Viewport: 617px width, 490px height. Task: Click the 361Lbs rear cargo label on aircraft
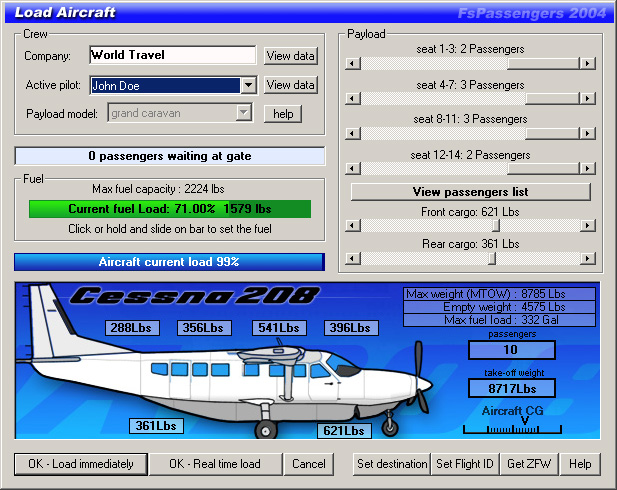tap(156, 426)
